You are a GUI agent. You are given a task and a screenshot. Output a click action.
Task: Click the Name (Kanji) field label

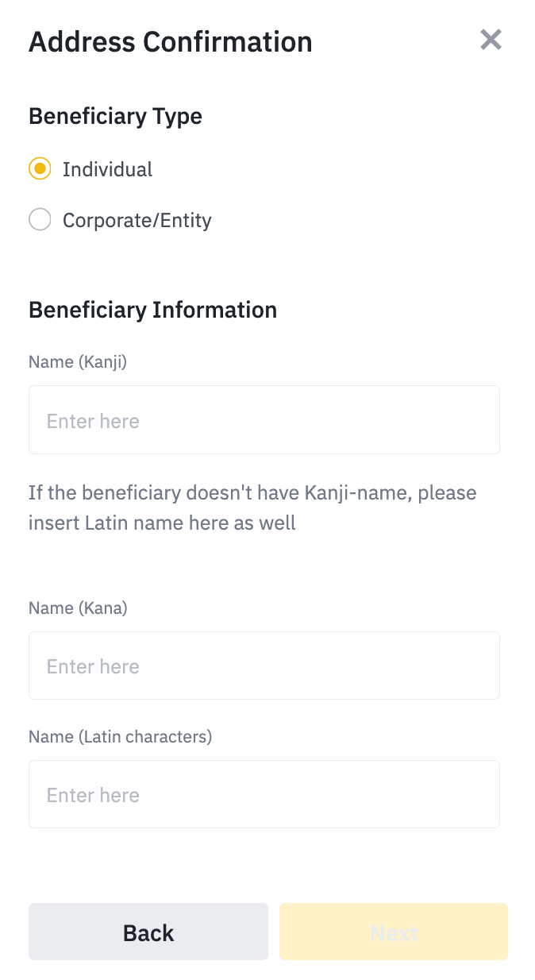coord(78,362)
